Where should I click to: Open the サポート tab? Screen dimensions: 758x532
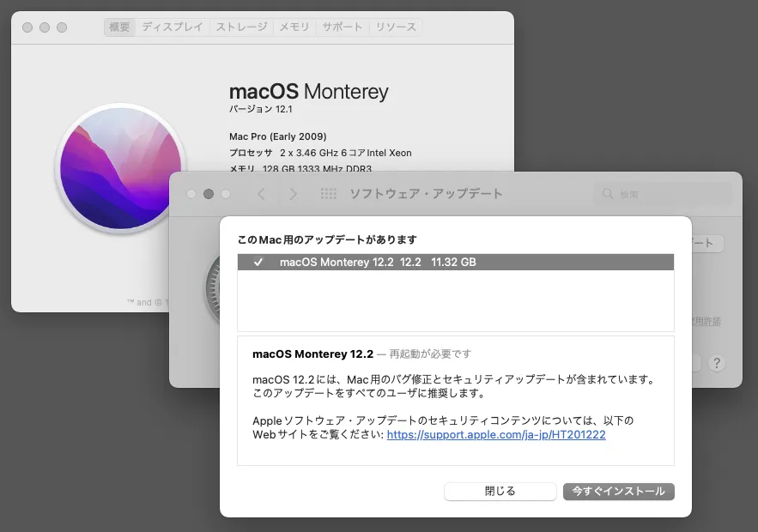pos(343,27)
